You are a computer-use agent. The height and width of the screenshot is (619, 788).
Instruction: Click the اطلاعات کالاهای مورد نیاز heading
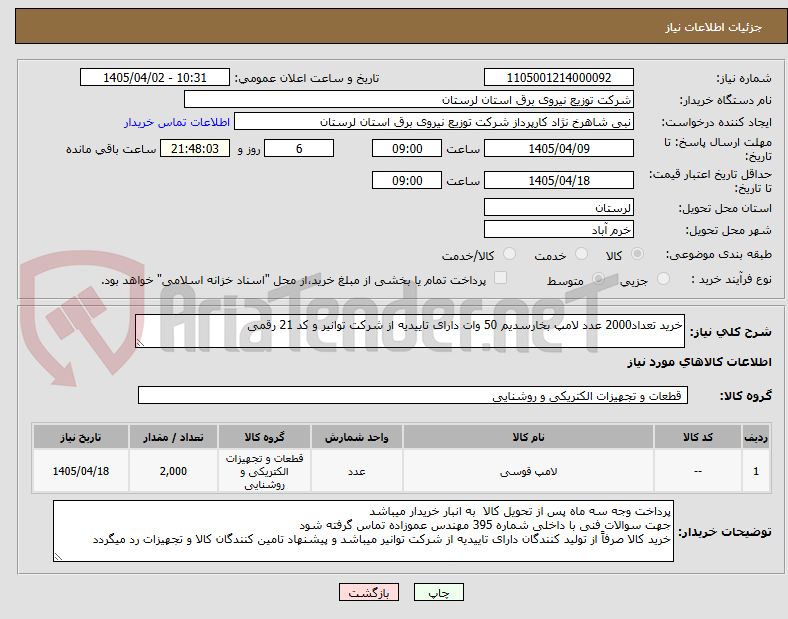point(699,362)
